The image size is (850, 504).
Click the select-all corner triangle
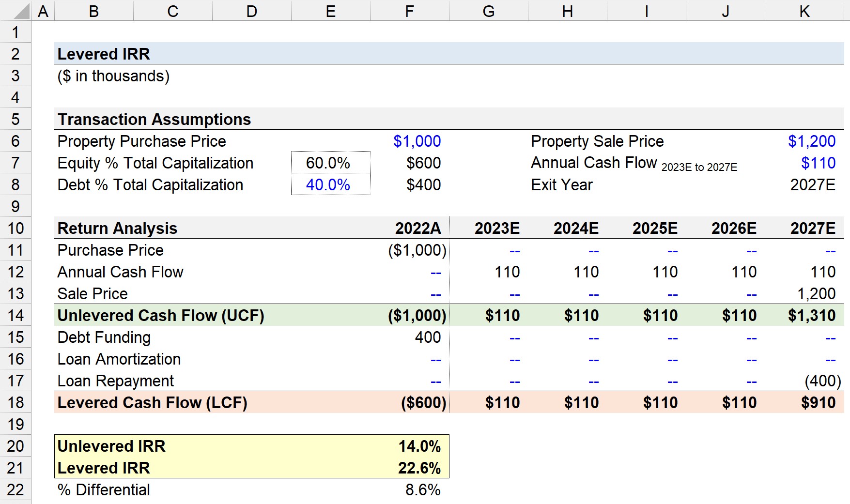(15, 10)
